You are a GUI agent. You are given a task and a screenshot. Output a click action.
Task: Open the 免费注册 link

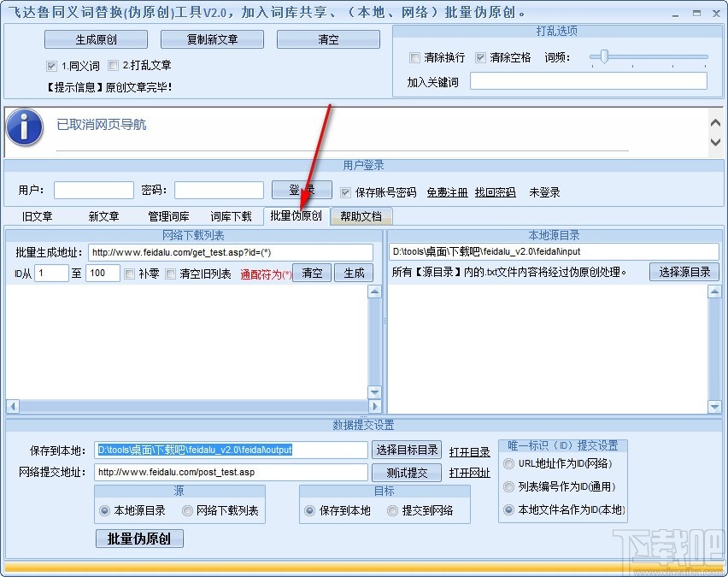tap(447, 192)
